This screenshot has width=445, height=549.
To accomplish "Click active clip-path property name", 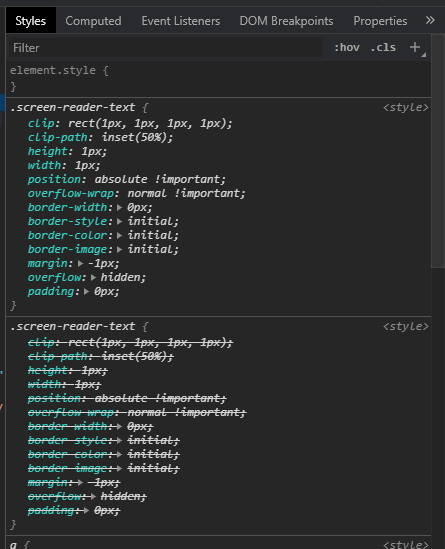I will [x=57, y=137].
